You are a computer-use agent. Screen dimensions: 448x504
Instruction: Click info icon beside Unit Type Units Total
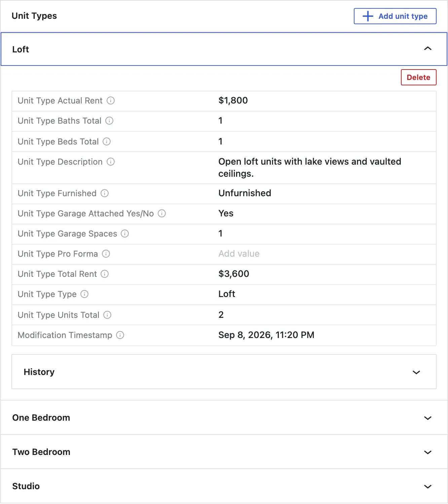click(107, 315)
